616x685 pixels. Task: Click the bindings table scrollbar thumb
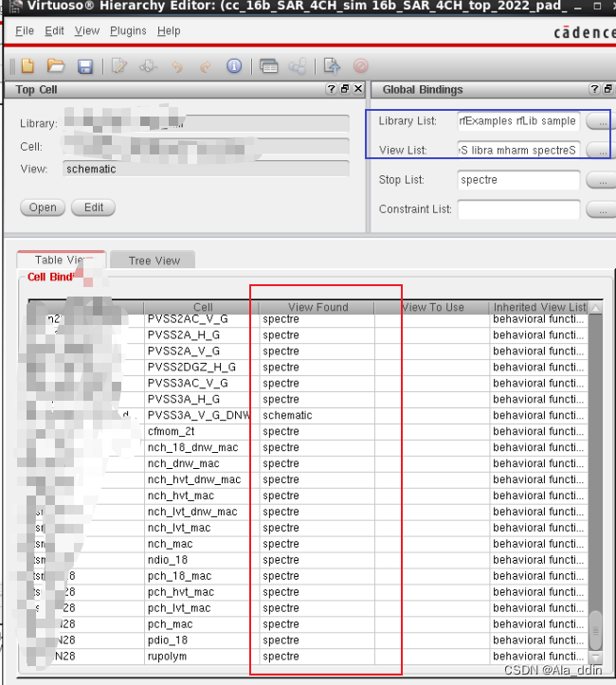[x=595, y=631]
